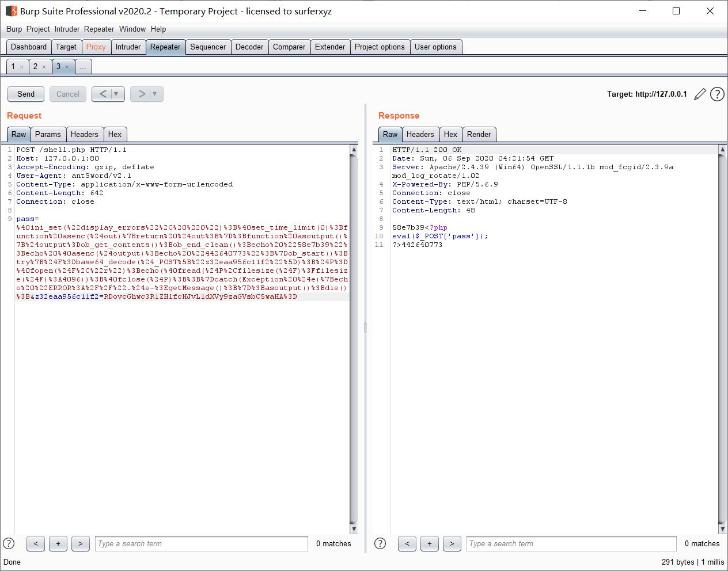The height and width of the screenshot is (571, 728).
Task: Go back to the previous request in history
Action: coord(103,94)
